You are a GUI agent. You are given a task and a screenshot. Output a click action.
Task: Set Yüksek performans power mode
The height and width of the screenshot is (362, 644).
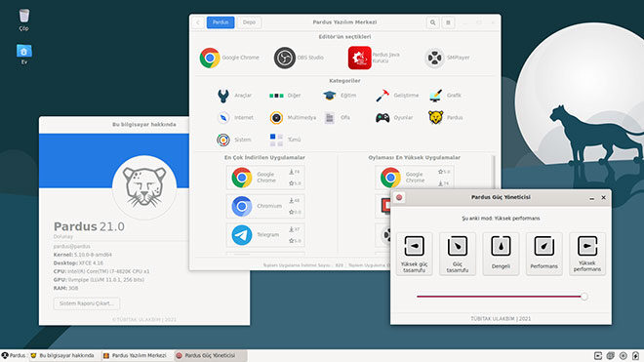587,254
